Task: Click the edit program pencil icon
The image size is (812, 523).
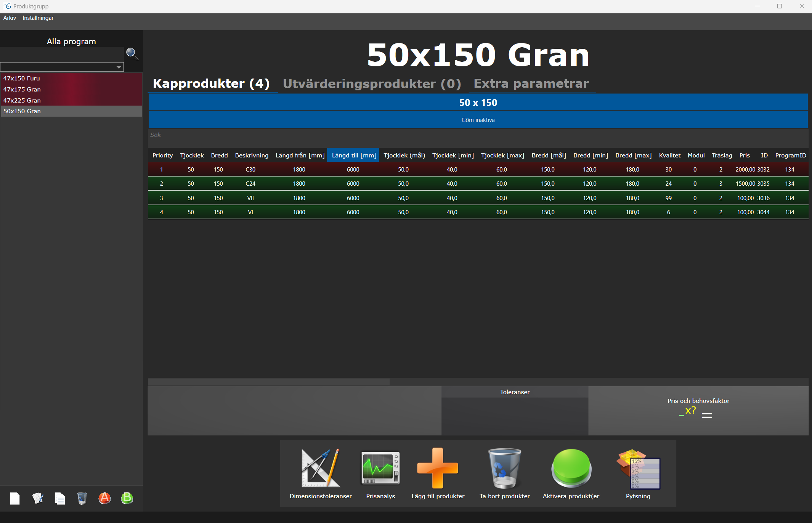Action: point(37,498)
